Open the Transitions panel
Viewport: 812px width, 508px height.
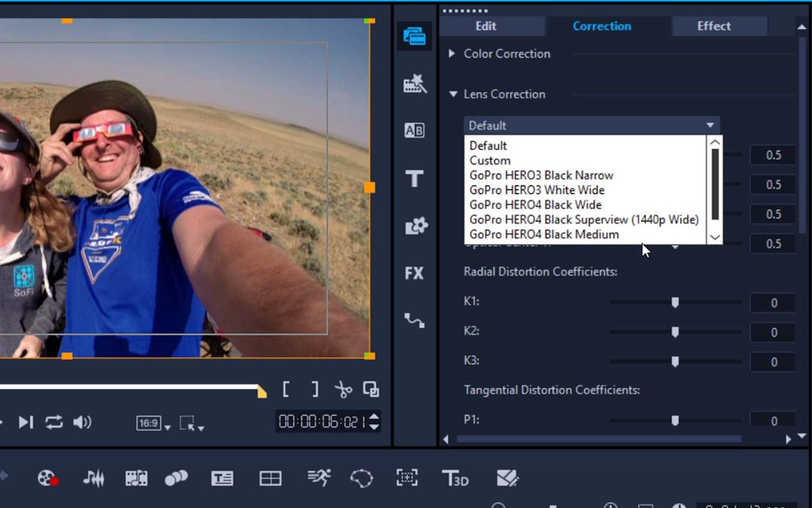(x=415, y=130)
